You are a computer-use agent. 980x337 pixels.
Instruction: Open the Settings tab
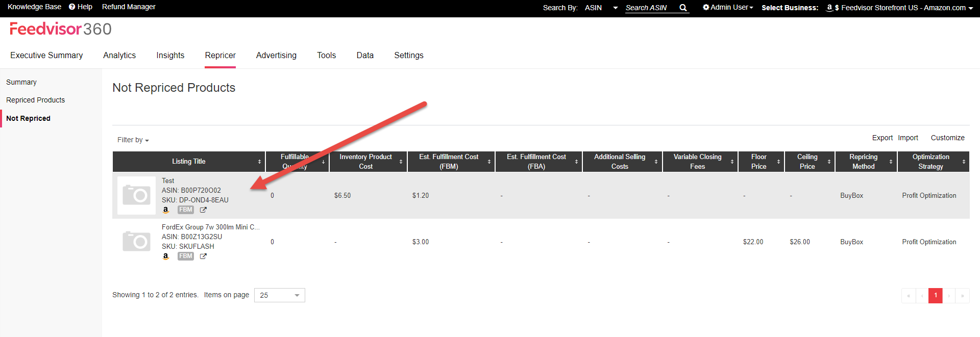coord(409,55)
